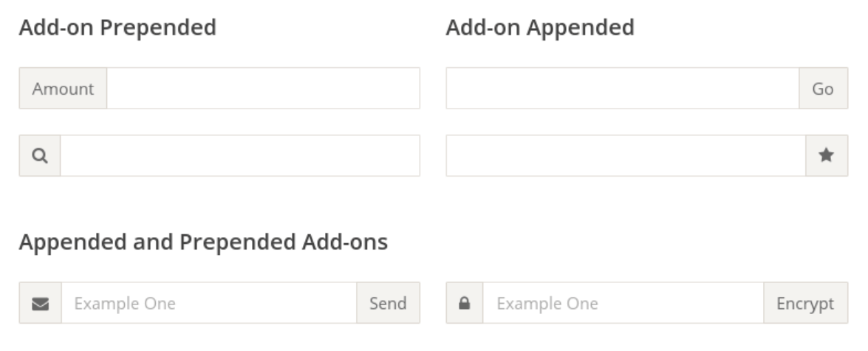Focus the input between envelope and Send
The height and width of the screenshot is (351, 868).
click(x=208, y=303)
